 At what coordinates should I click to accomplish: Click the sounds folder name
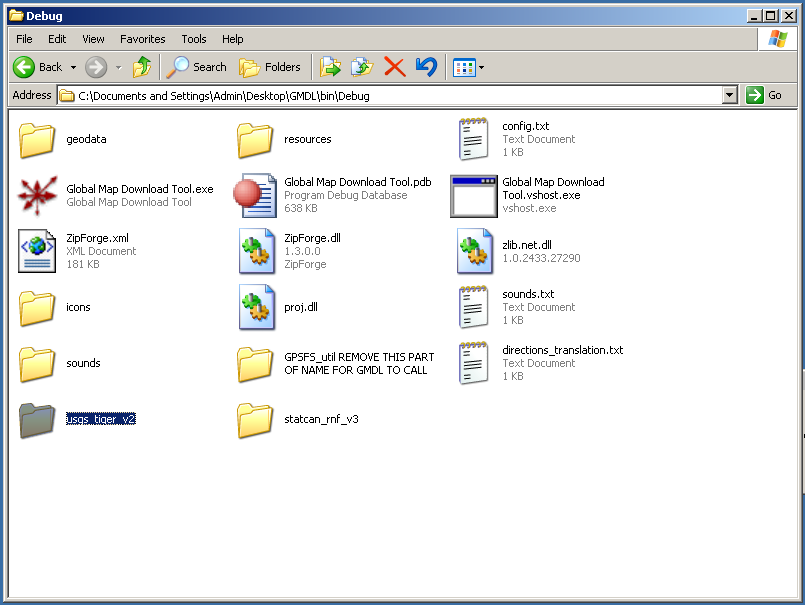click(83, 363)
